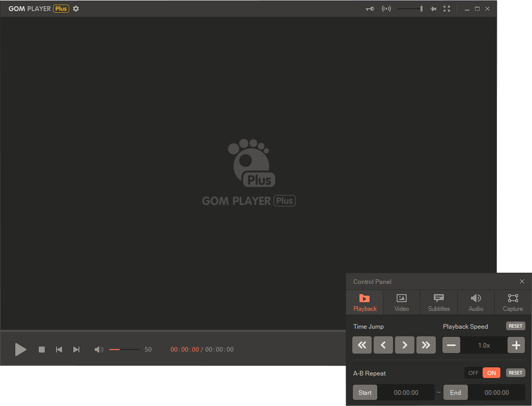Close the GOM Player main window

tap(488, 9)
